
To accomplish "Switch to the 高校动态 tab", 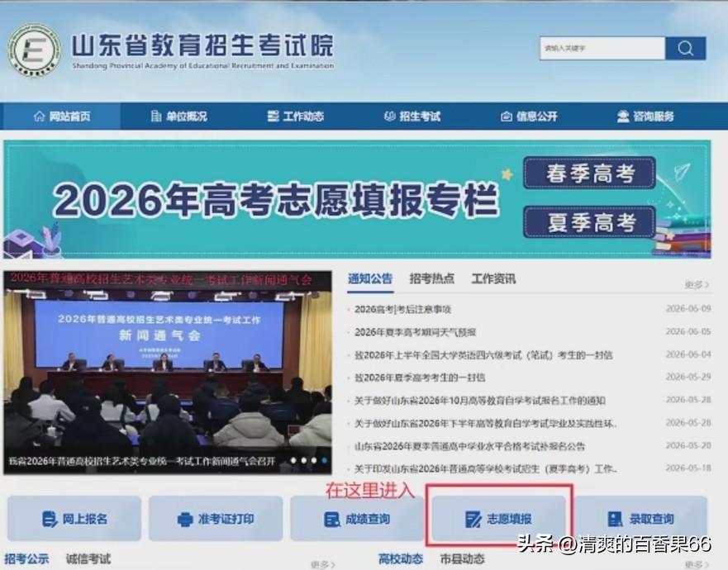I will point(401,559).
